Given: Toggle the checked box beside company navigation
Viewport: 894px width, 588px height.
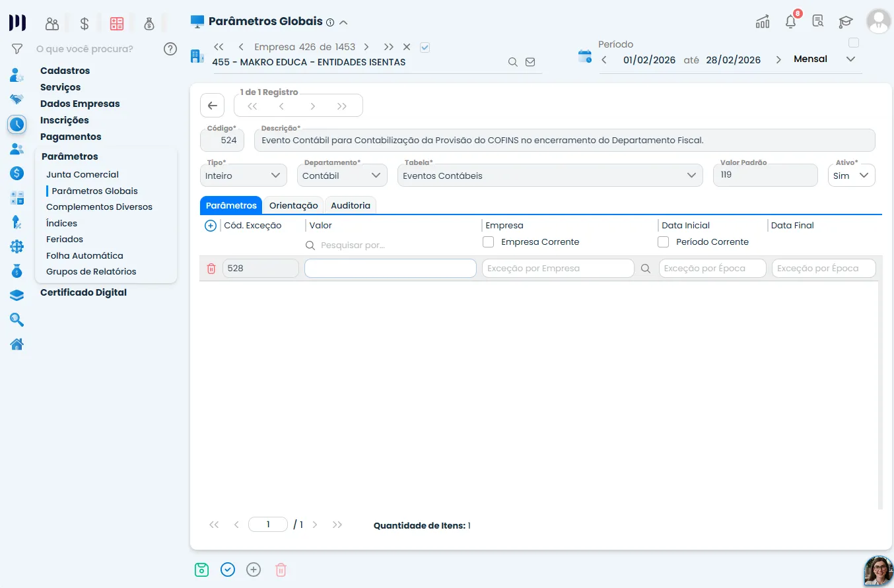Looking at the screenshot, I should point(425,47).
